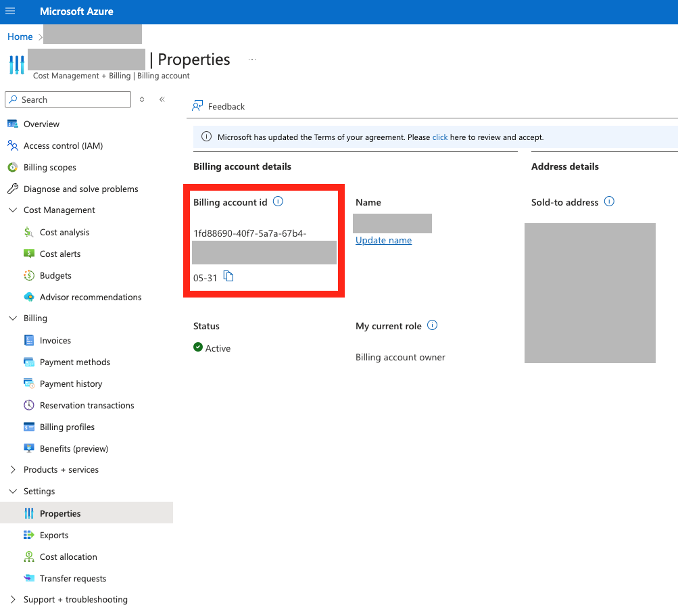
Task: Click the Cost allocation icon
Action: click(x=28, y=556)
